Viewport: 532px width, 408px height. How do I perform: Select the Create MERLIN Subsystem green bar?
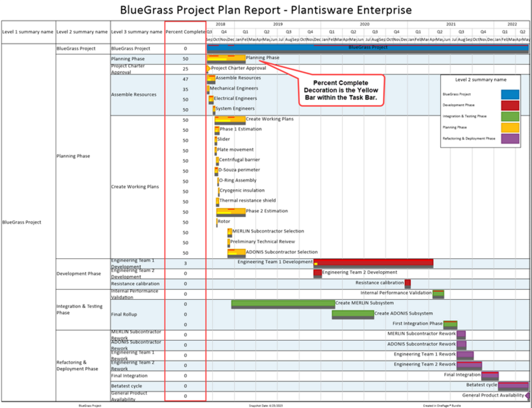(x=283, y=304)
